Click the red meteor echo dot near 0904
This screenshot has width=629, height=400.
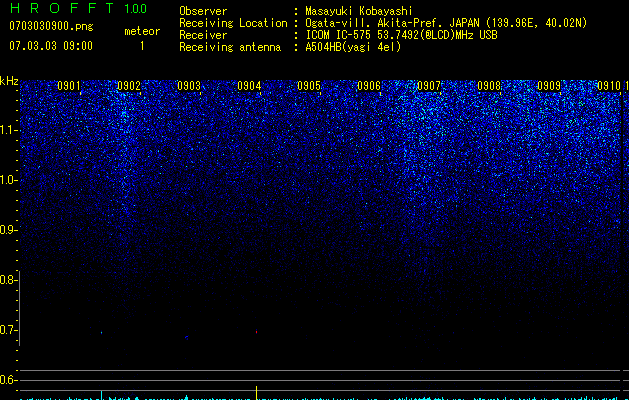(256, 332)
